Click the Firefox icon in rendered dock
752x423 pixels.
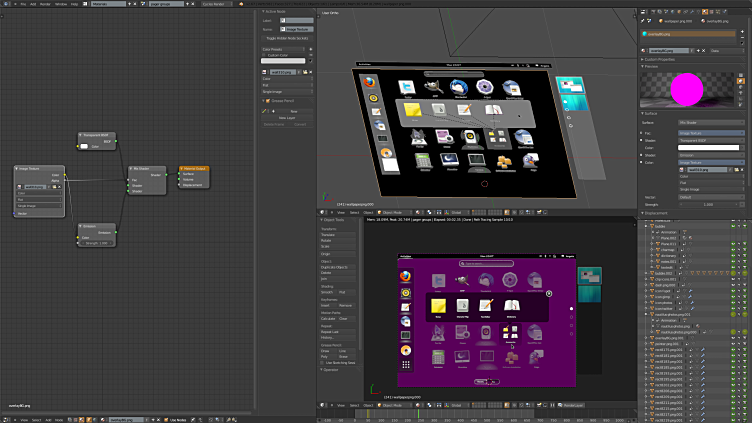coord(406,277)
